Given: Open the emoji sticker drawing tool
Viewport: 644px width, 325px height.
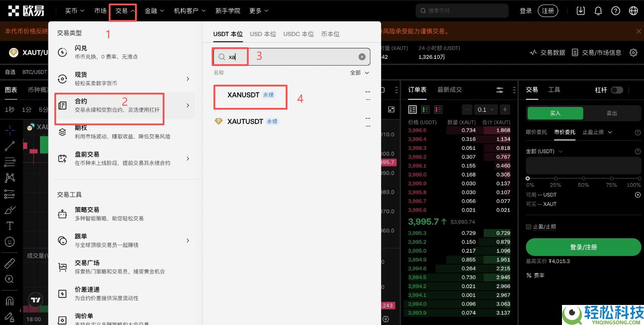Looking at the screenshot, I should coord(10,242).
